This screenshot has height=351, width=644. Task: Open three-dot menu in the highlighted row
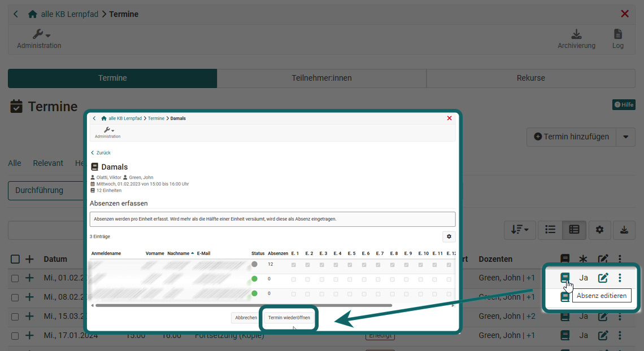coord(620,278)
